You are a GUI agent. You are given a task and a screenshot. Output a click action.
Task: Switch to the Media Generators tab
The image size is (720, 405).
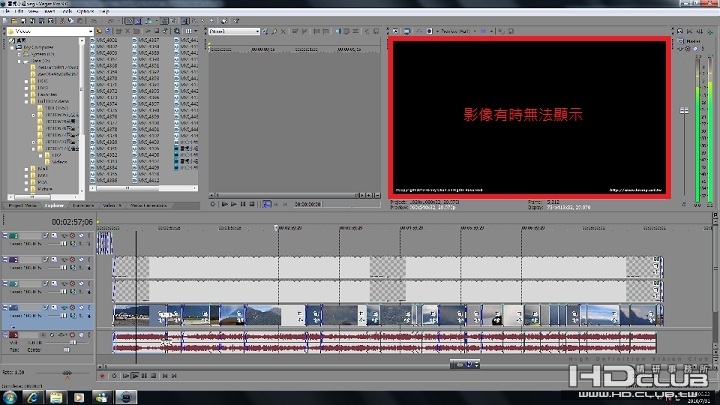point(148,205)
